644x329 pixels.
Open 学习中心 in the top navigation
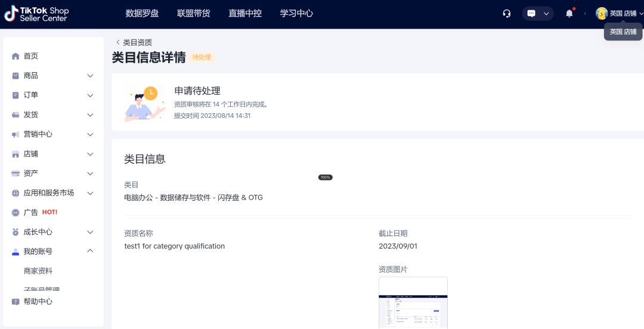(x=296, y=14)
